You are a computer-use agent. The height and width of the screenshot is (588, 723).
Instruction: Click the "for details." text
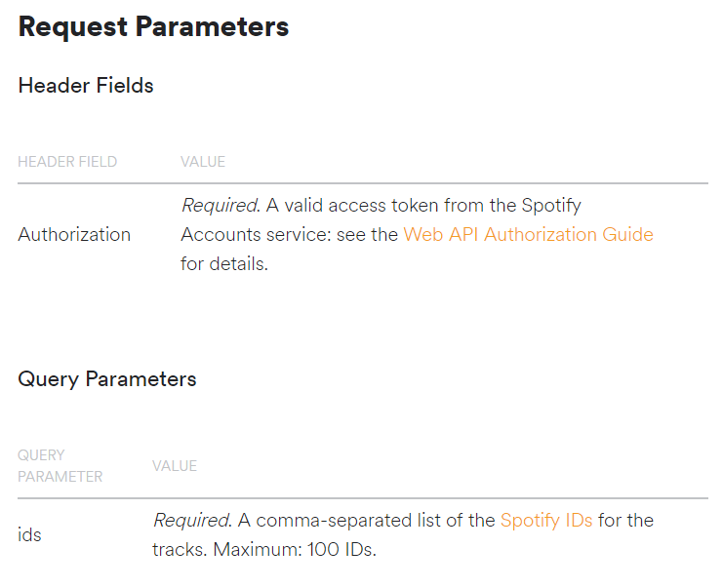coord(223,264)
